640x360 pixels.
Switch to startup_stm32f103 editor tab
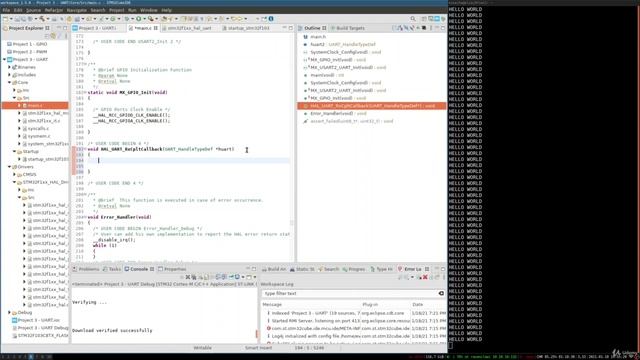tap(248, 28)
